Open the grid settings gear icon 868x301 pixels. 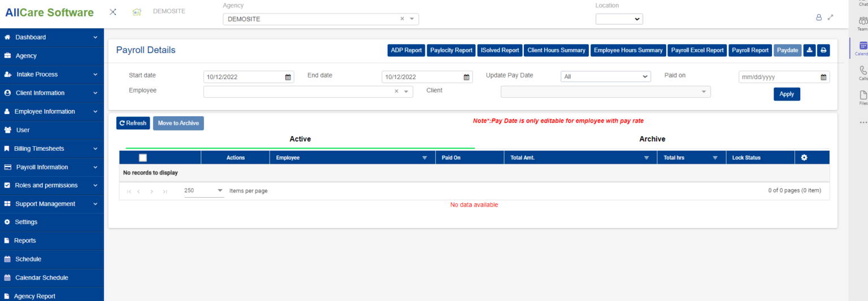804,158
